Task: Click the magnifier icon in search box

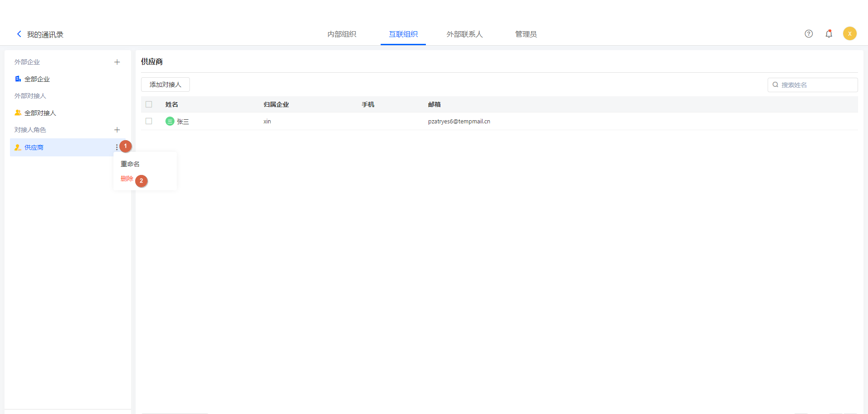Action: (x=775, y=85)
